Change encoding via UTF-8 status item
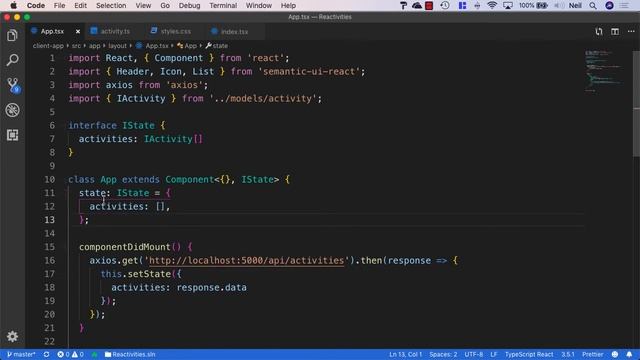Image resolution: width=640 pixels, height=360 pixels. point(473,354)
